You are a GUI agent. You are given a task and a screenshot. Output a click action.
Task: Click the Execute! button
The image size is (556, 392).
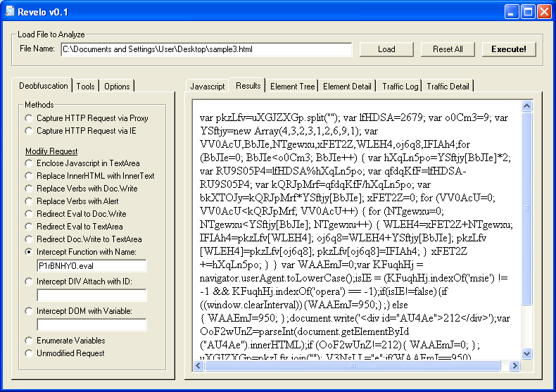point(508,49)
